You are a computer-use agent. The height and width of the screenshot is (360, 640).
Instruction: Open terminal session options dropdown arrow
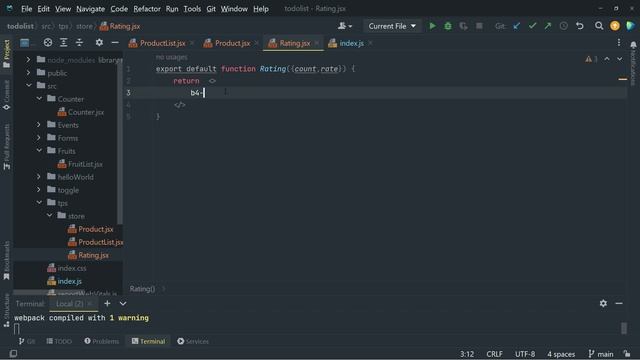pyautogui.click(x=123, y=303)
